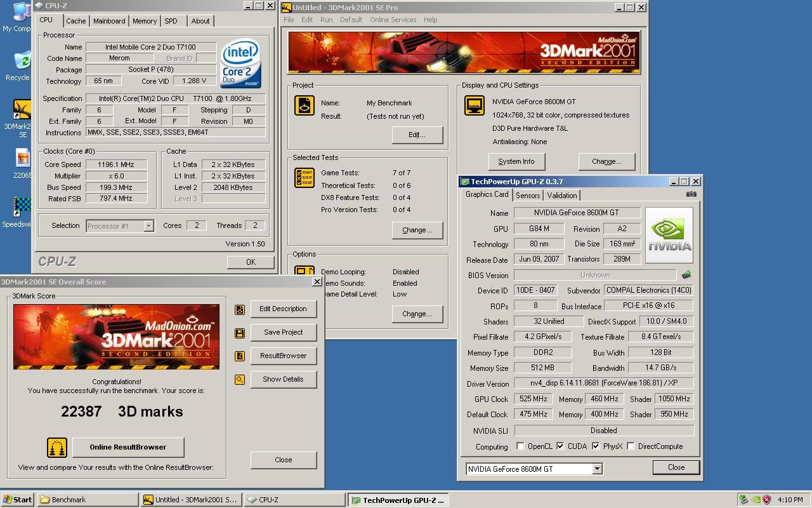Switch to the Mainboard tab in CPU-Z
This screenshot has height=508, width=812.
(x=109, y=21)
